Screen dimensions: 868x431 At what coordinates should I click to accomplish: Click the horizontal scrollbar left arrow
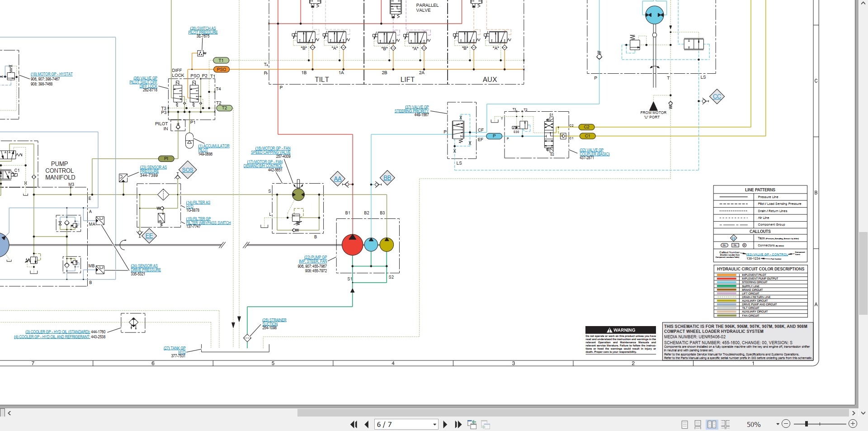tap(9, 412)
